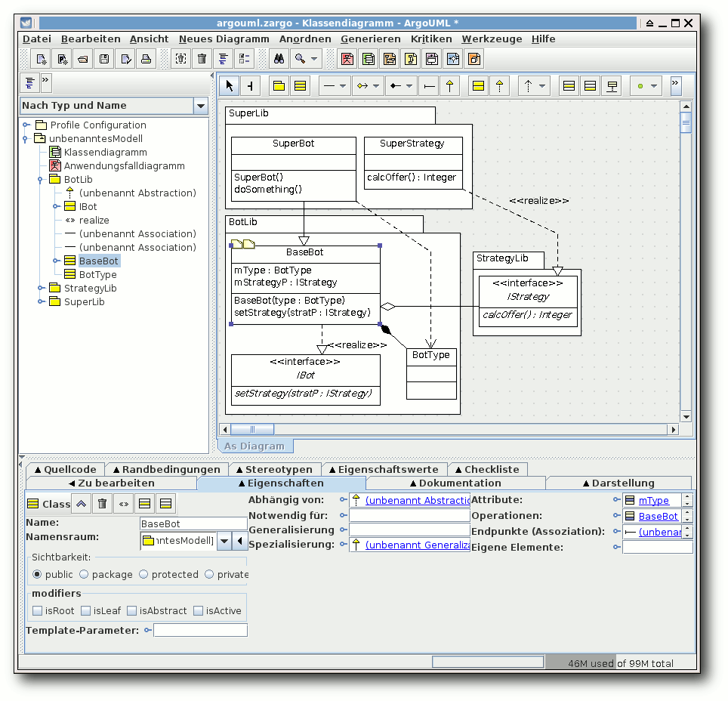Switch to the Darstellung tab
This screenshot has width=728, height=701.
point(618,483)
